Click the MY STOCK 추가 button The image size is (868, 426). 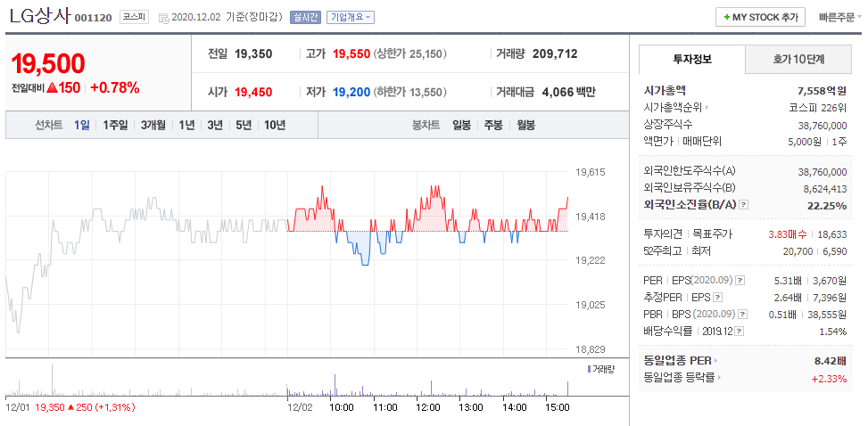click(x=760, y=17)
